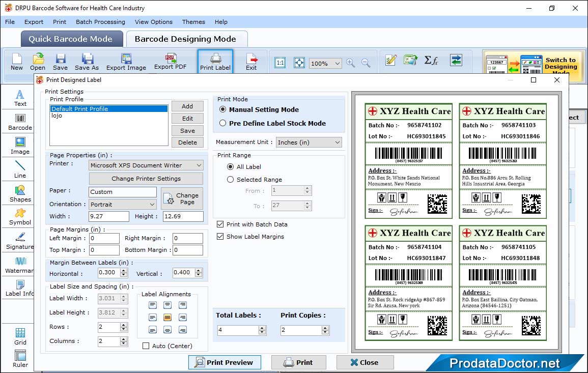588x373 pixels.
Task: Select the center-middle label alignment option
Action: point(167,318)
